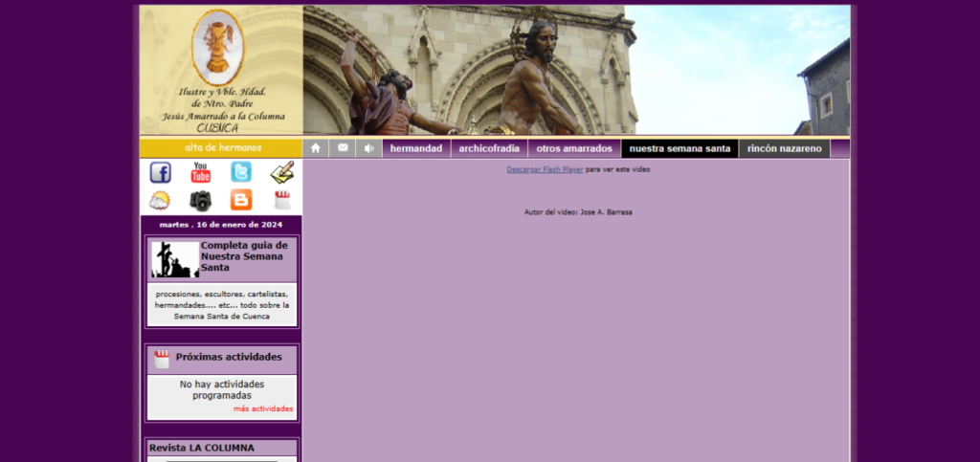Image resolution: width=980 pixels, height=462 pixels.
Task: Go to the home page icon
Action: point(316,148)
